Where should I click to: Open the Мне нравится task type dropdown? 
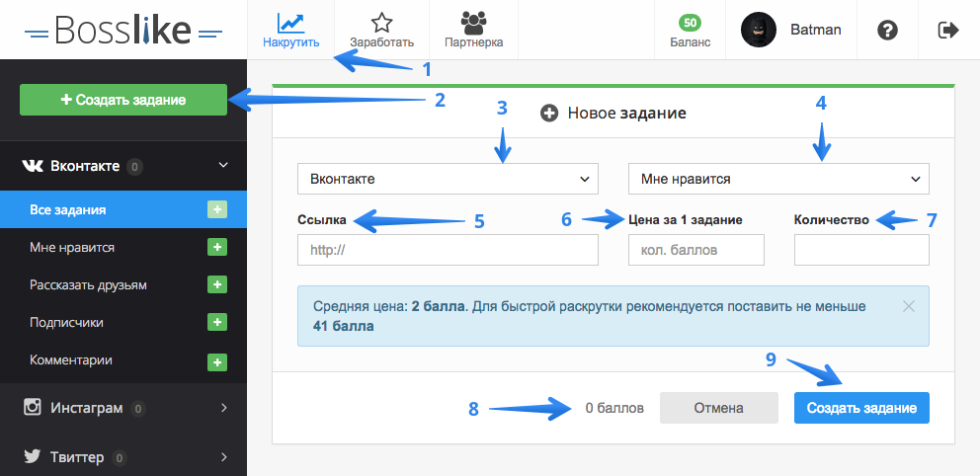[778, 180]
